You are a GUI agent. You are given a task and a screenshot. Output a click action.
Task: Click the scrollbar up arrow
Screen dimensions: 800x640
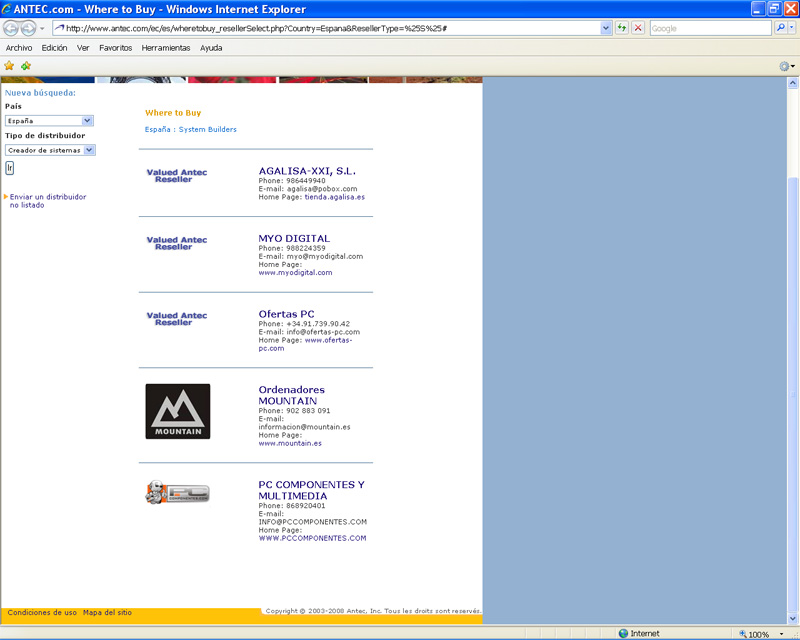click(792, 83)
